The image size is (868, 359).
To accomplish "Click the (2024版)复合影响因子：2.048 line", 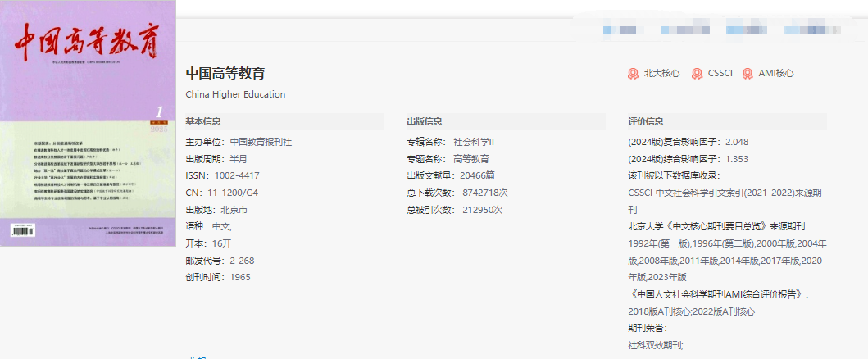I will [688, 142].
